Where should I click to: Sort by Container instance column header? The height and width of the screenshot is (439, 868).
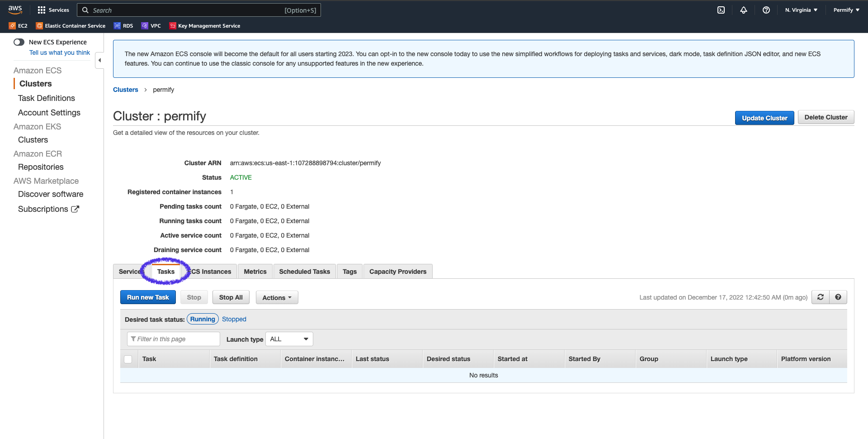tap(316, 359)
